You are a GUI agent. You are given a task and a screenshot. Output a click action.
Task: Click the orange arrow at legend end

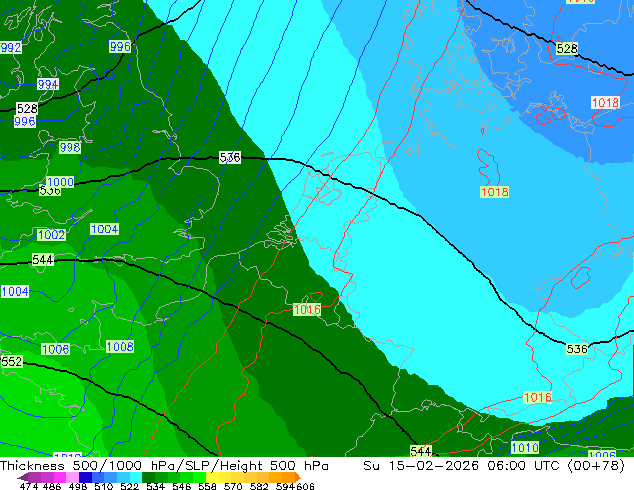[298, 477]
